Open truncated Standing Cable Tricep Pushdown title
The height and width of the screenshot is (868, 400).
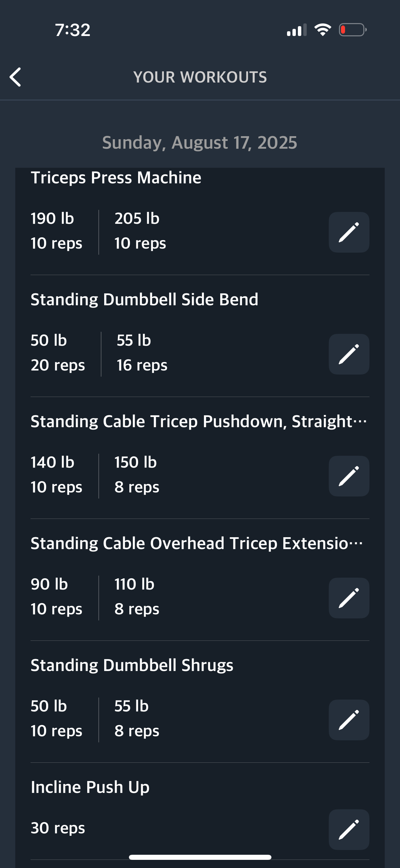point(199,421)
